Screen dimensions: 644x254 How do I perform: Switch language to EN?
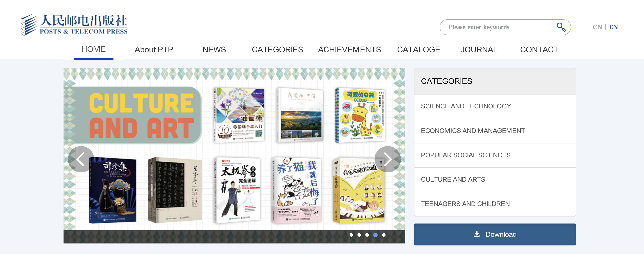pos(613,27)
